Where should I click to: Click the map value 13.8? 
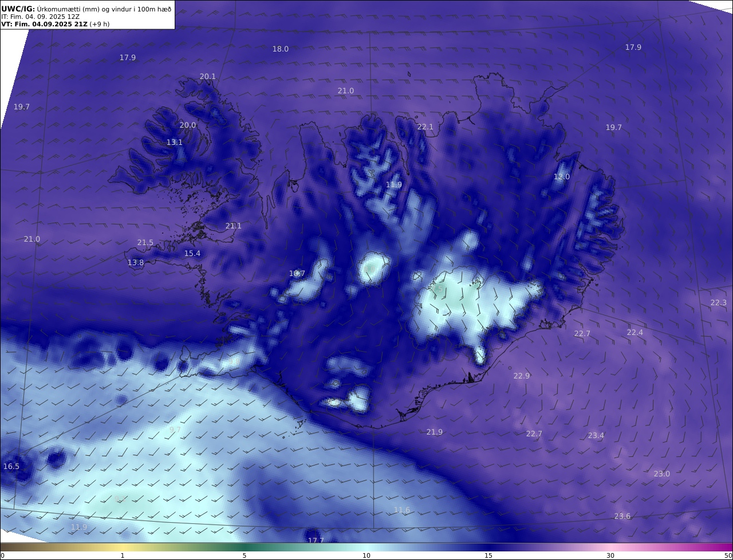136,263
